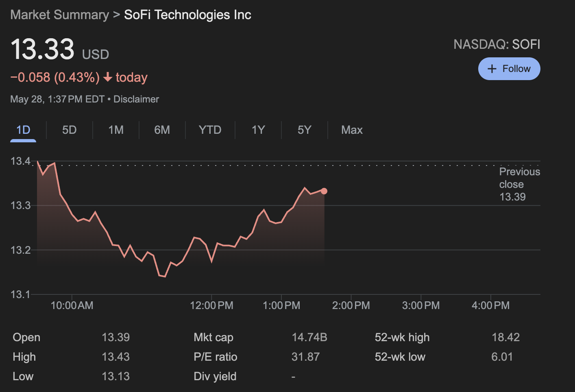Screen dimensions: 575x392
Task: Click the 12:00 PM axis label
Action: (x=211, y=305)
